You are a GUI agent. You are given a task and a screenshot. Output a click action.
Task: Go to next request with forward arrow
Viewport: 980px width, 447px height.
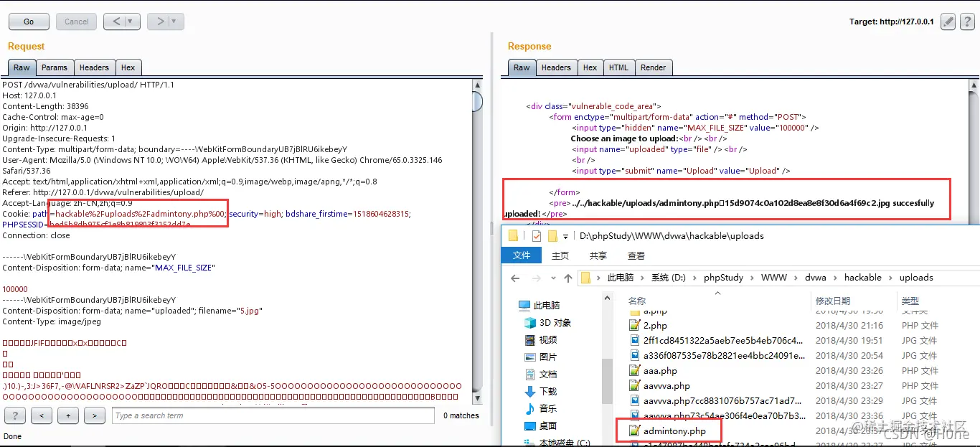(161, 22)
